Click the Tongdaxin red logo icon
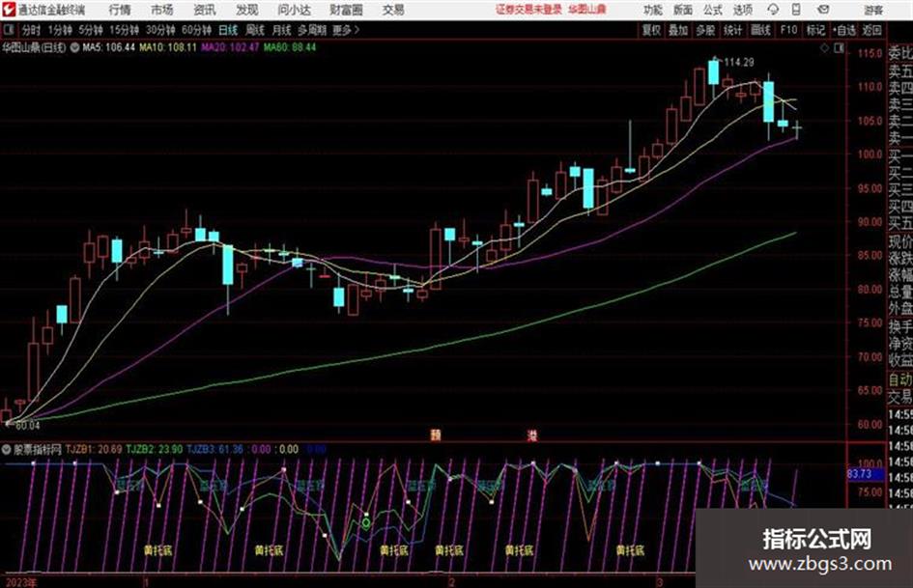 pos(8,10)
